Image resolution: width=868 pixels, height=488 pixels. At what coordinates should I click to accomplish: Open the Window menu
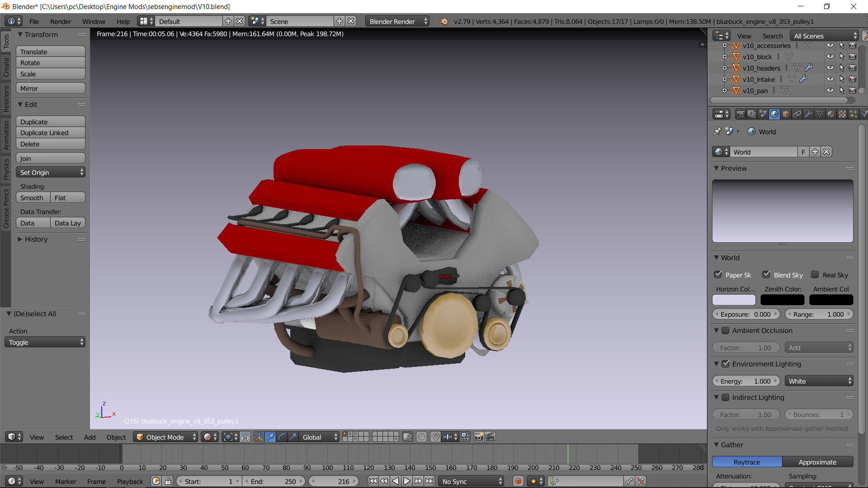point(94,21)
